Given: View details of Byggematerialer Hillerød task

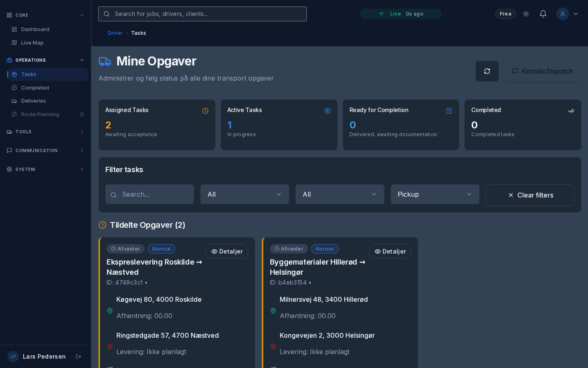Looking at the screenshot, I should 390,251.
